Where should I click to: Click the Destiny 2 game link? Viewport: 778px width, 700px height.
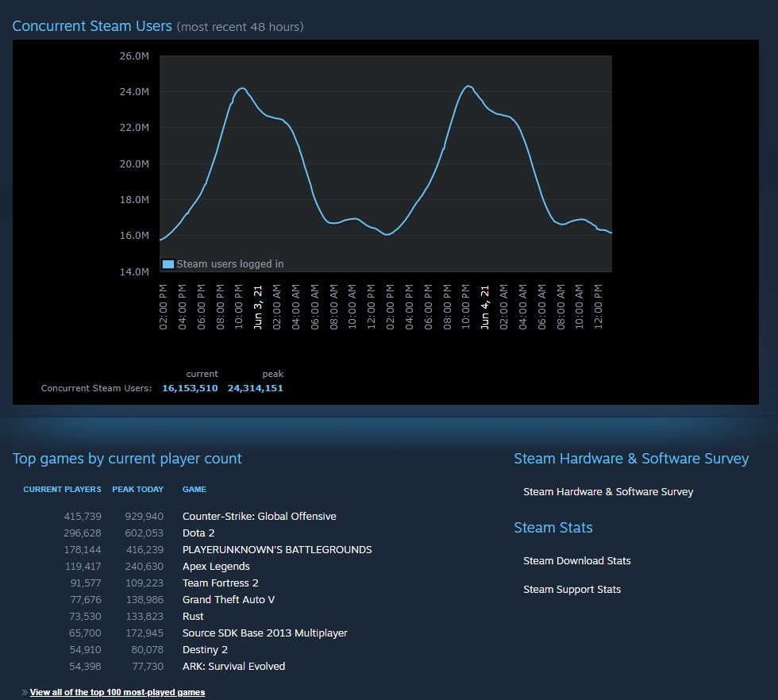click(x=205, y=649)
